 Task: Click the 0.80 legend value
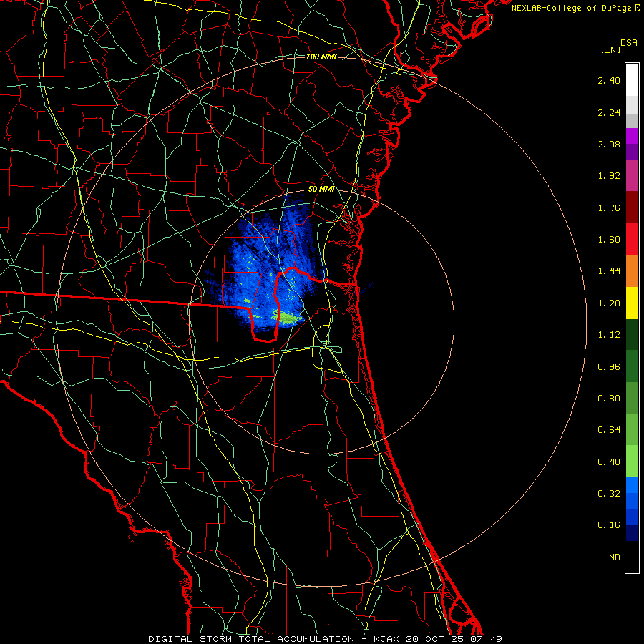(x=609, y=399)
